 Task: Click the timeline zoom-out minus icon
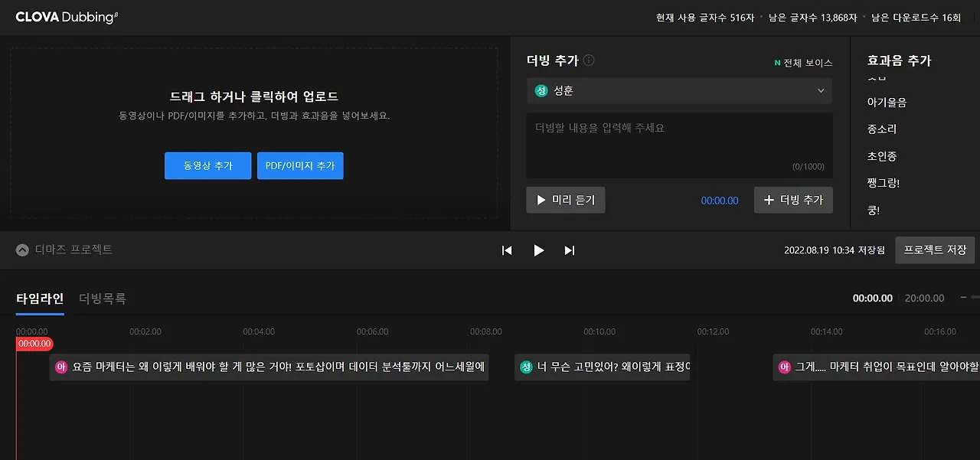pos(962,299)
